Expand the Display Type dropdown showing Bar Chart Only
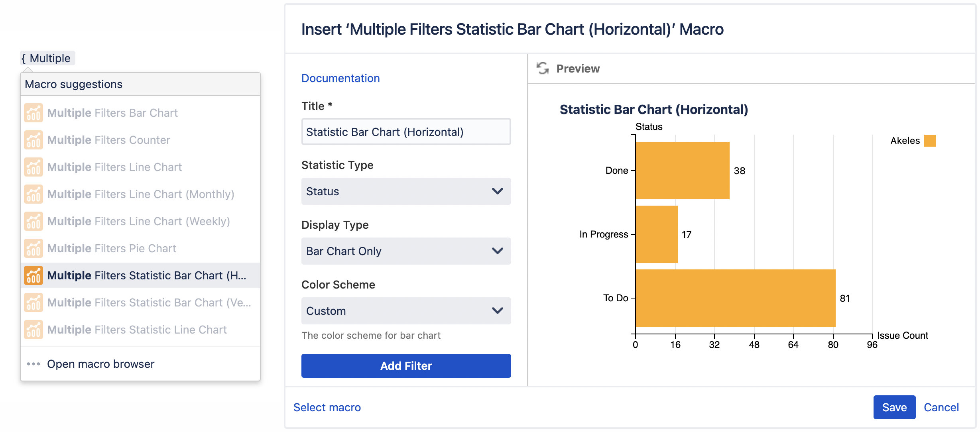The width and height of the screenshot is (980, 432). click(405, 251)
